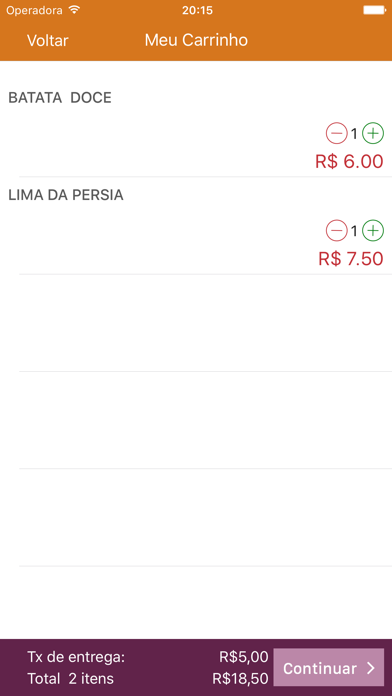This screenshot has width=392, height=696.
Task: Tap the Wi-Fi status icon
Action: pyautogui.click(x=75, y=10)
